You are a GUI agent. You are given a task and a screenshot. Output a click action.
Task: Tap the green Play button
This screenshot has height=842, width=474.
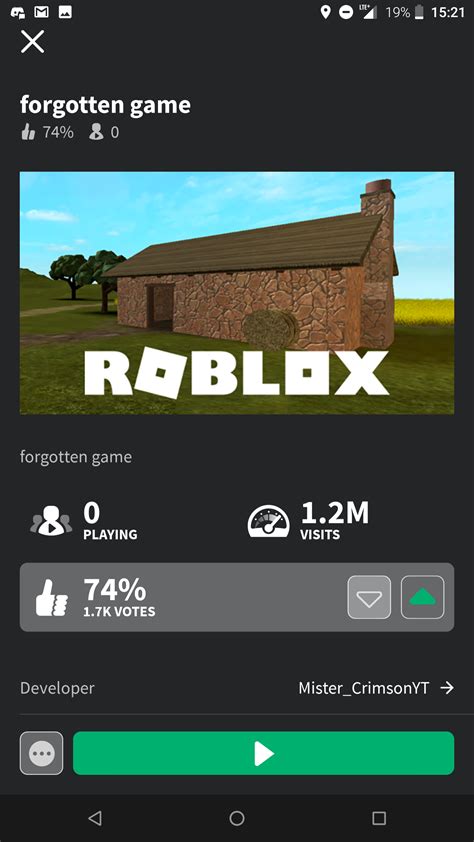pos(264,753)
